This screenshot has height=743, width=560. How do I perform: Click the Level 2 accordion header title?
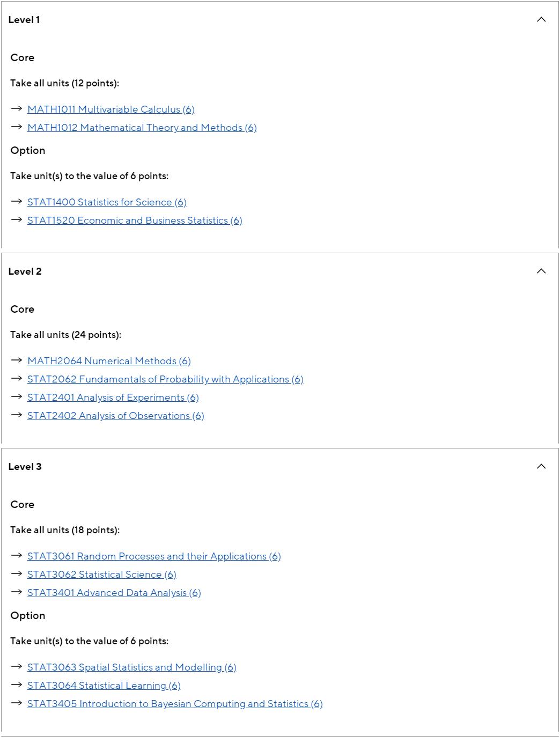click(25, 271)
